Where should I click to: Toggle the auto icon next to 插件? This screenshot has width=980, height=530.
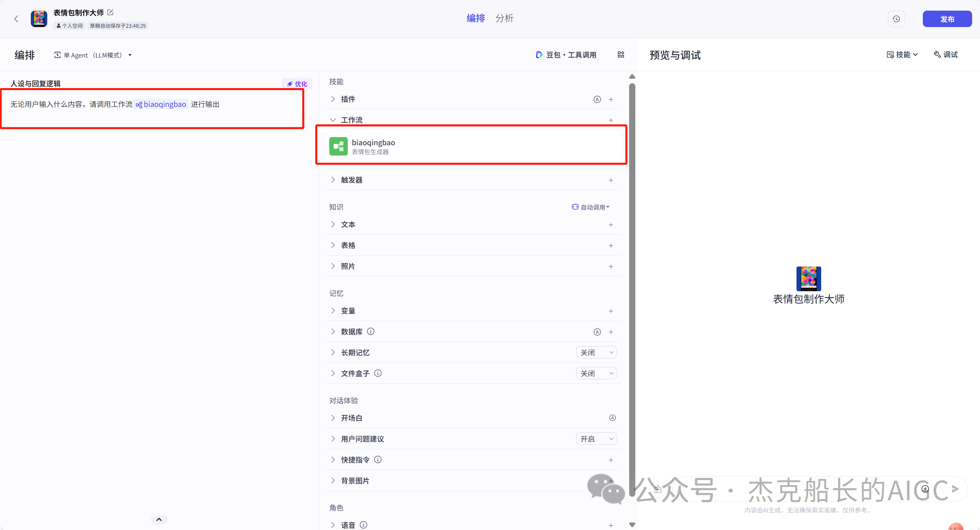(x=597, y=99)
